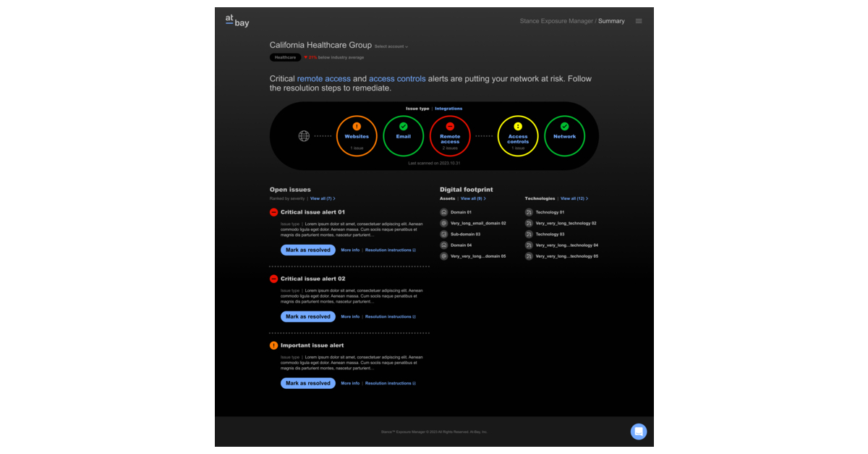Click the At-Bay logo
Viewport: 868px width, 454px height.
point(237,22)
